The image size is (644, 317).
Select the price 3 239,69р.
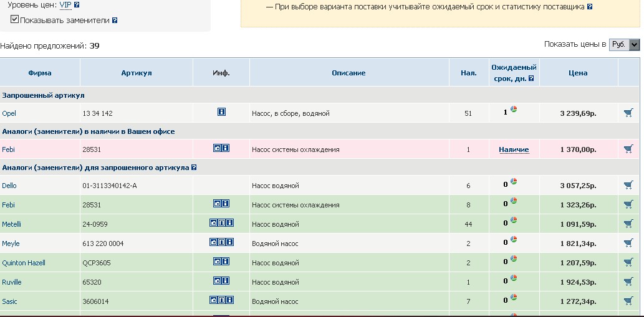tap(578, 113)
